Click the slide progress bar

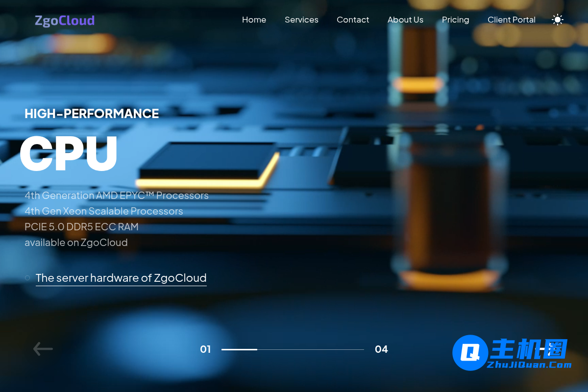[x=293, y=349]
